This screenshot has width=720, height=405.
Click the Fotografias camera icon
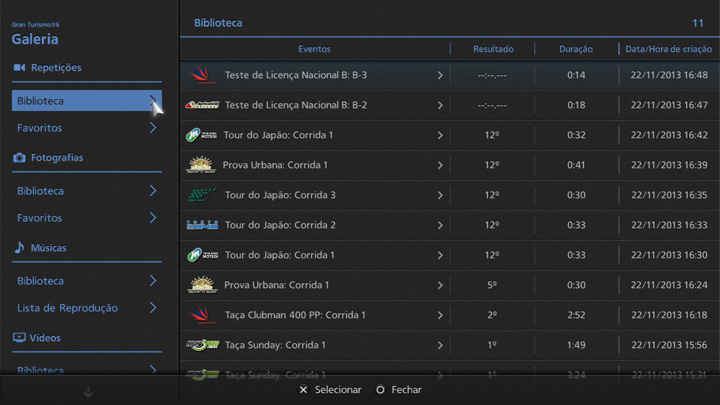pos(19,158)
